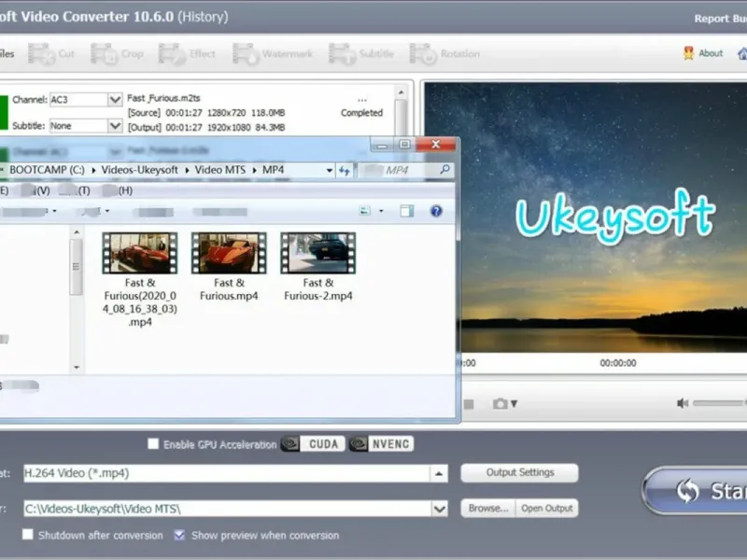Click the CUDA badge
Screen dimensions: 747x560
313,444
